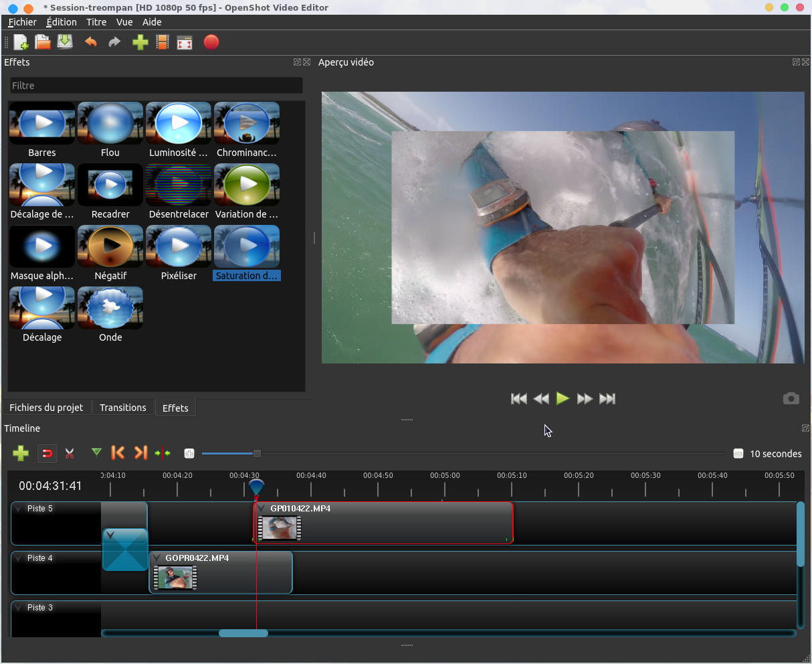This screenshot has width=812, height=664.
Task: Open the GP010422.MP4 clip menu arrow
Action: 262,509
